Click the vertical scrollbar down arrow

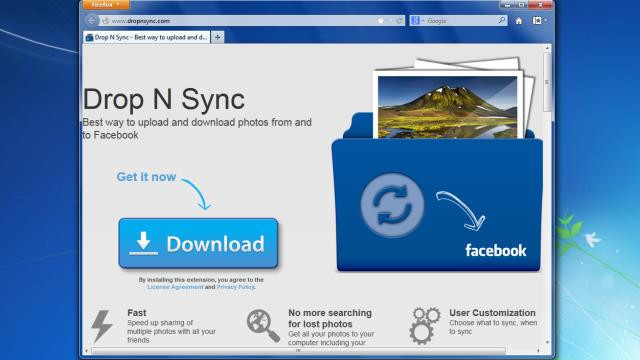click(x=547, y=342)
